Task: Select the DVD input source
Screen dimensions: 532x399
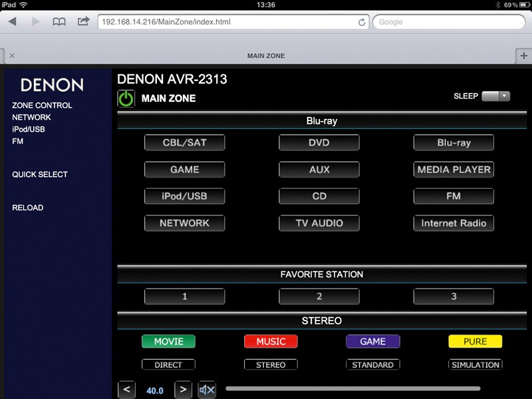Action: 319,142
